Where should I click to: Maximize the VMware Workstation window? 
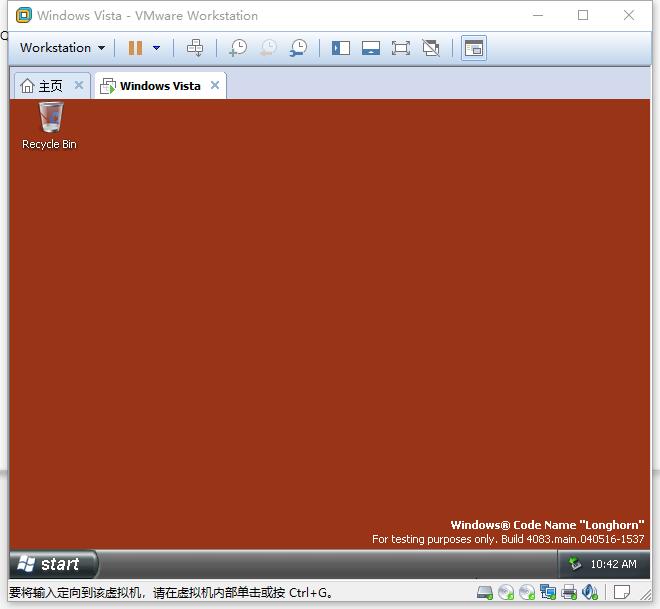pyautogui.click(x=583, y=16)
